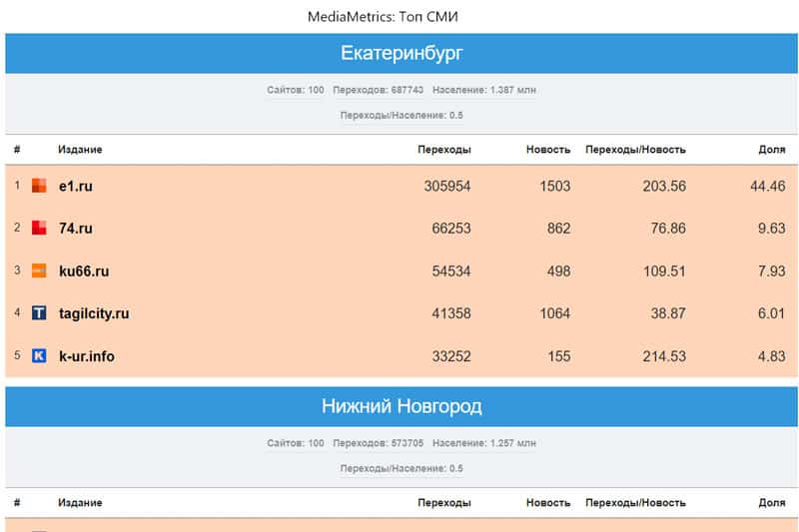Click 'Население: 1.387 млн' statistic
Viewport: 799px width, 532px height.
pyautogui.click(x=484, y=90)
